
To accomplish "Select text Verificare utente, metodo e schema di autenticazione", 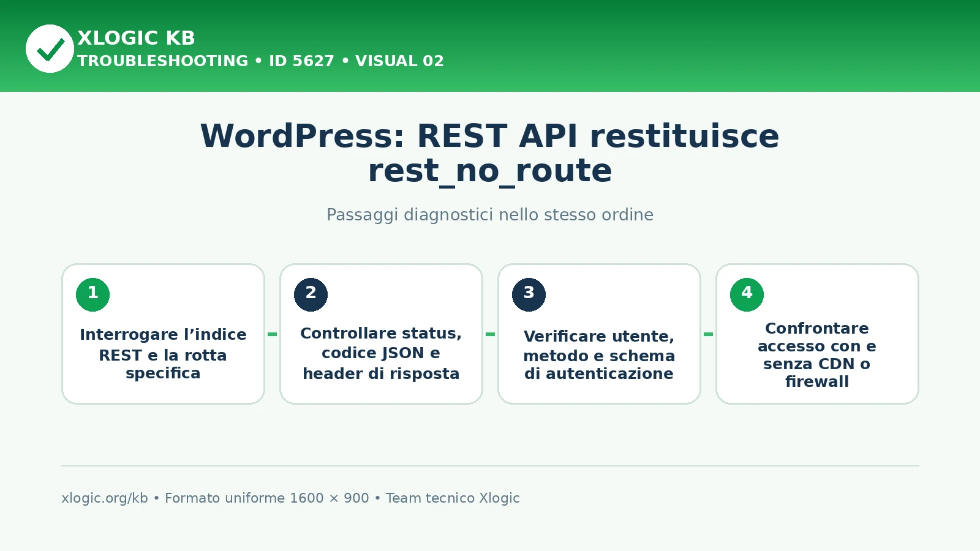I will pos(599,355).
